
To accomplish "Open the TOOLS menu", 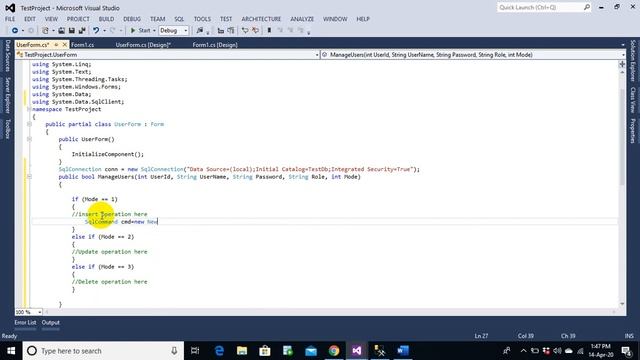I will point(202,19).
